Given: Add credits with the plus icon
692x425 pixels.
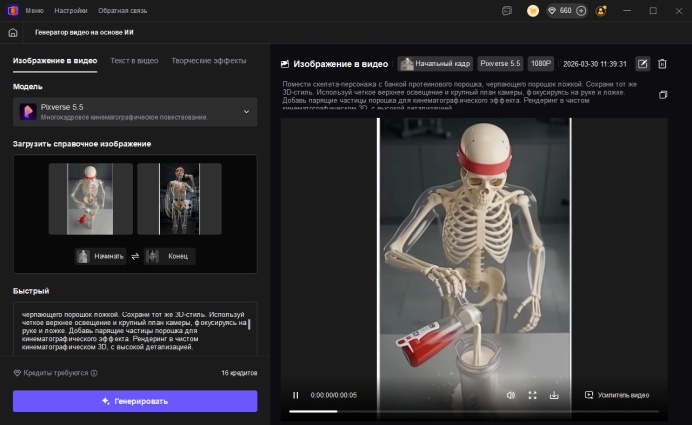Looking at the screenshot, I should point(581,11).
